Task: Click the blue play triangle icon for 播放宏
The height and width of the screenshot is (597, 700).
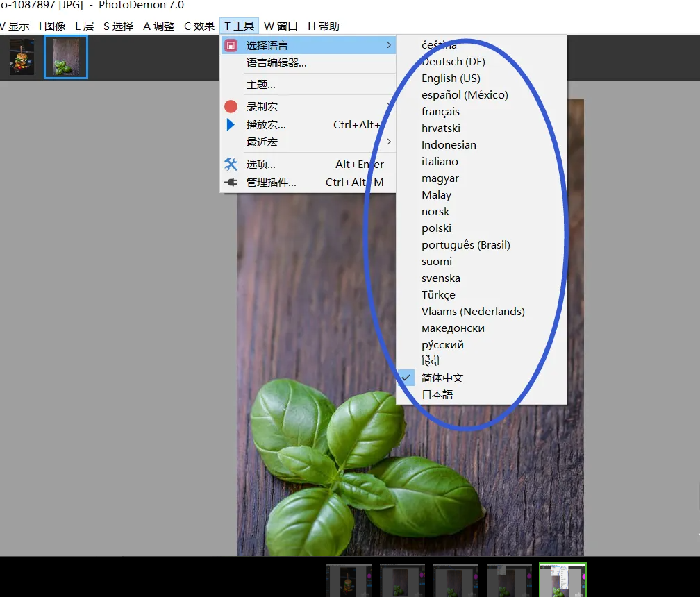Action: tap(231, 125)
